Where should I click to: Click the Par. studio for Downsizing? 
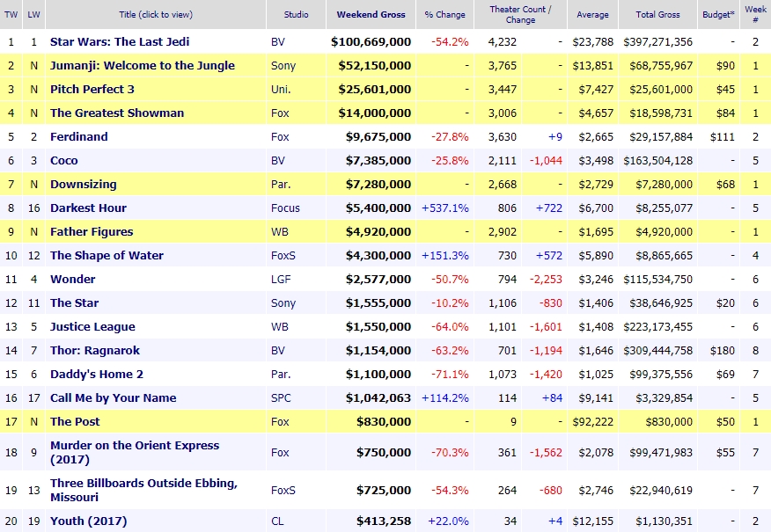(x=281, y=184)
